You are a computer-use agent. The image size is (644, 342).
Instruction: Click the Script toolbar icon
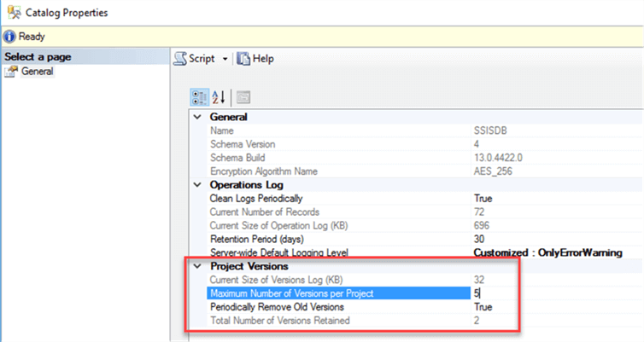coord(180,59)
